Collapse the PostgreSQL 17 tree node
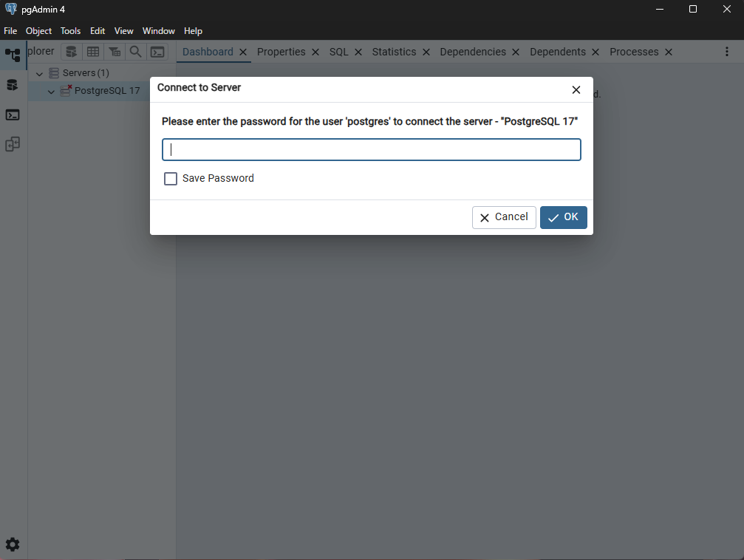The width and height of the screenshot is (744, 560). click(51, 92)
